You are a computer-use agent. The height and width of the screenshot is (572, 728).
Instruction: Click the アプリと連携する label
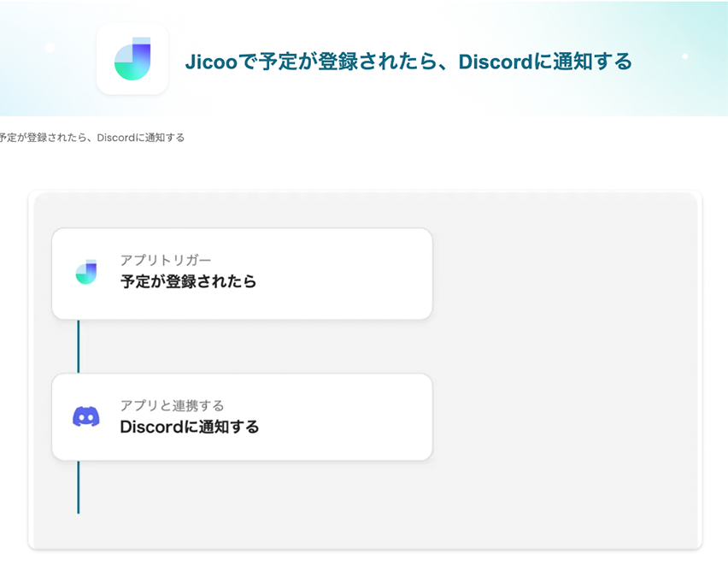tap(173, 405)
